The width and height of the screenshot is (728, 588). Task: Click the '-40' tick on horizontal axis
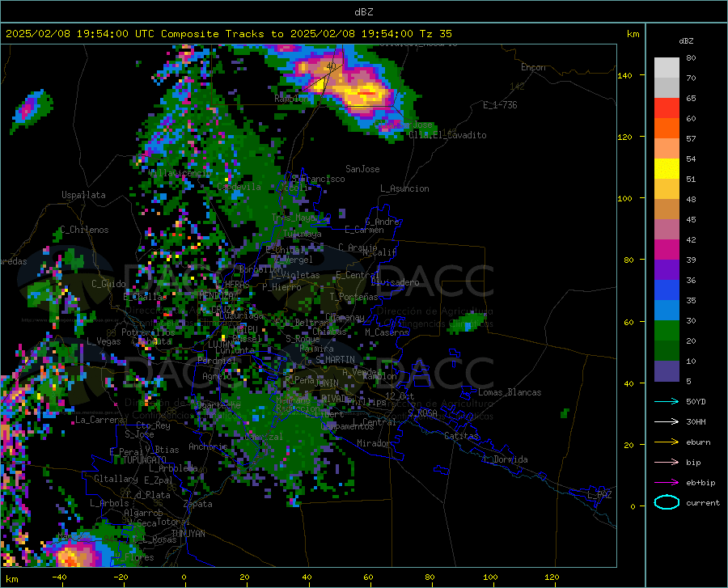[x=59, y=577]
